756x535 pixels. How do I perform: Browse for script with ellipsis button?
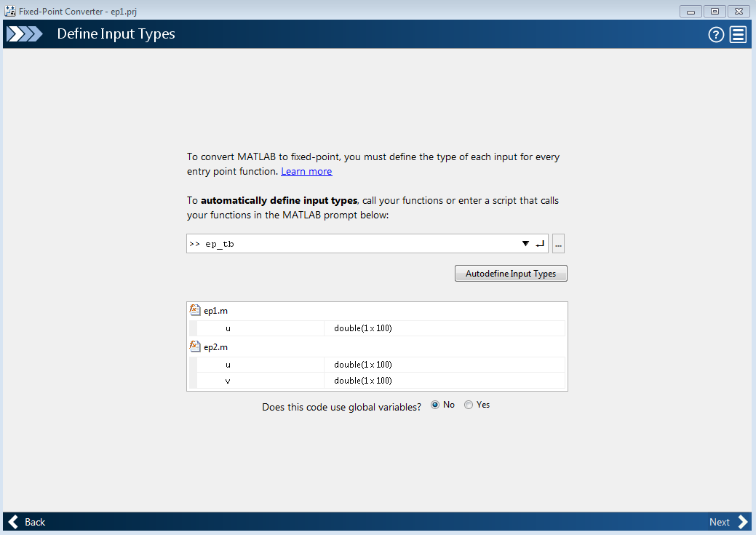tap(558, 244)
